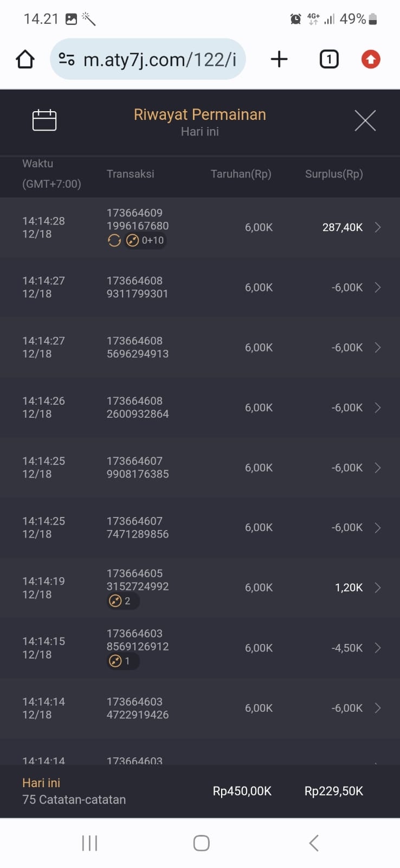Open transaction 4722919426 record
Screen dimensions: 400x868
coord(378,708)
